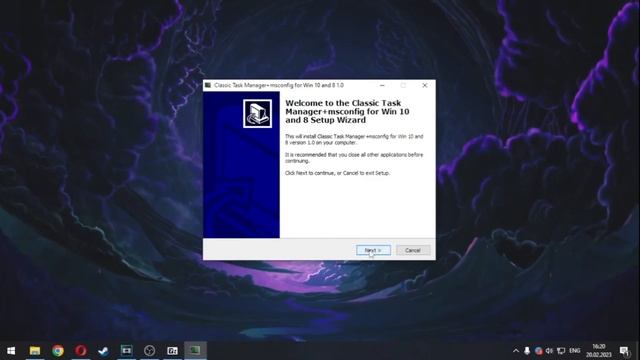
Task: Open the volume control in tray
Action: click(x=549, y=351)
